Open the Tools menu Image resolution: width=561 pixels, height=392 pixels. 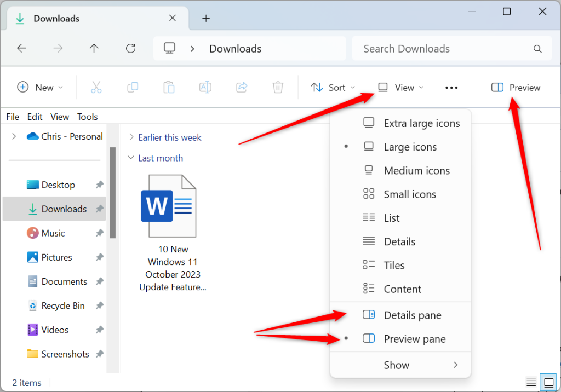(87, 117)
